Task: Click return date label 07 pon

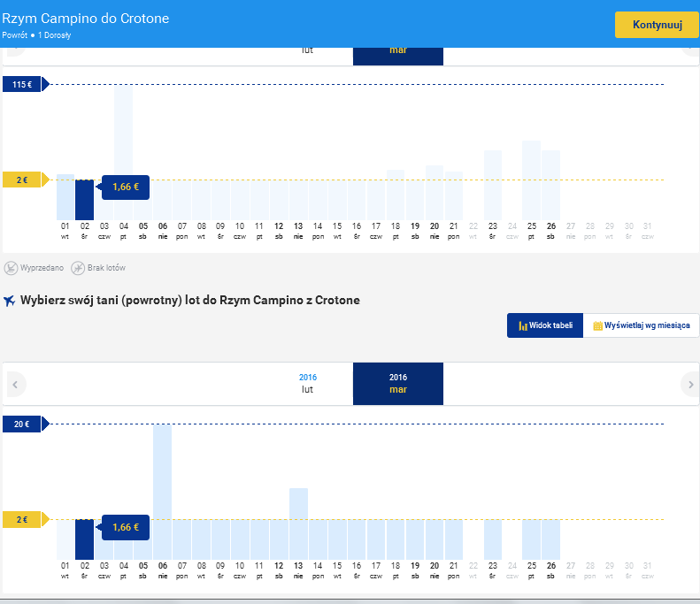Action: 182,570
